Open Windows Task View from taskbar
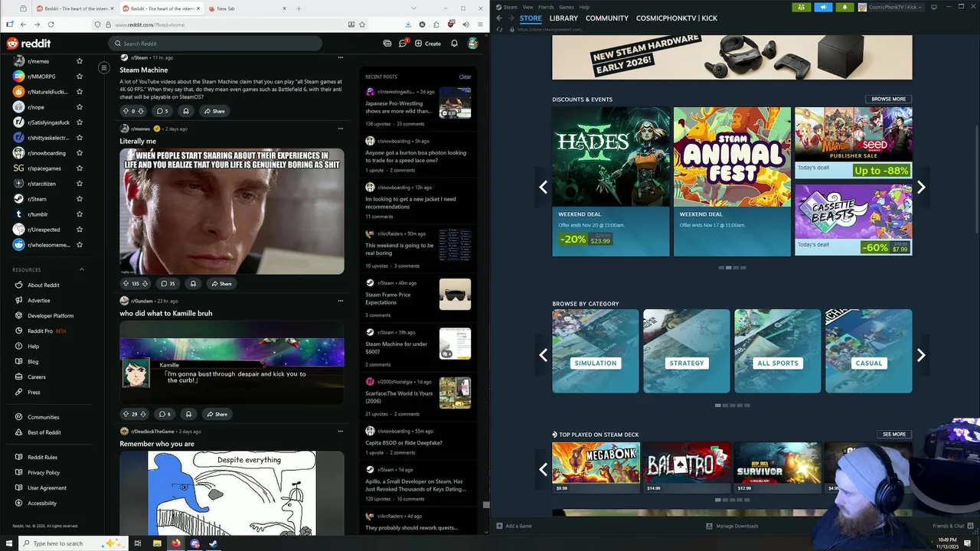The width and height of the screenshot is (980, 551). [x=138, y=543]
